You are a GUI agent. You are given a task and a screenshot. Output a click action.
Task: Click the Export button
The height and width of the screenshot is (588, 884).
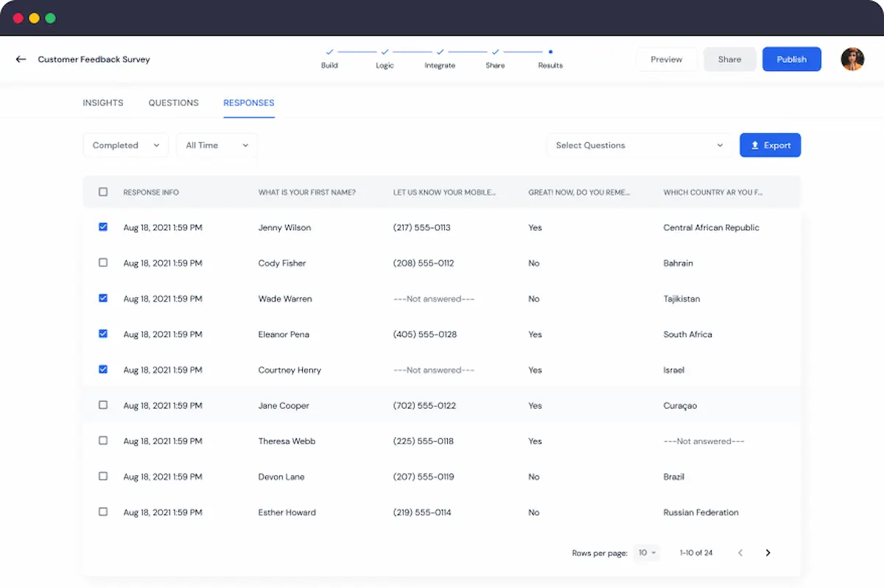(770, 146)
